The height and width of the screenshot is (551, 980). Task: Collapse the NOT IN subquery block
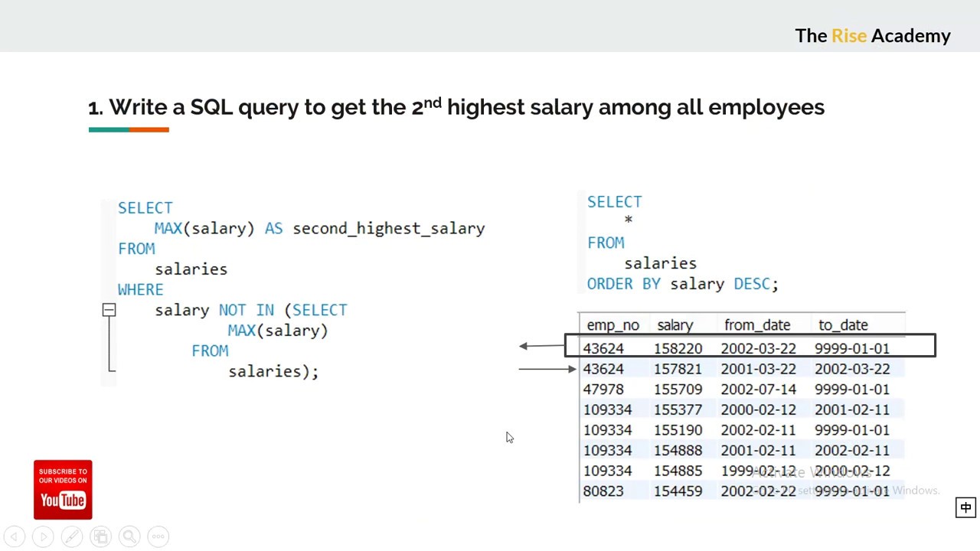109,310
